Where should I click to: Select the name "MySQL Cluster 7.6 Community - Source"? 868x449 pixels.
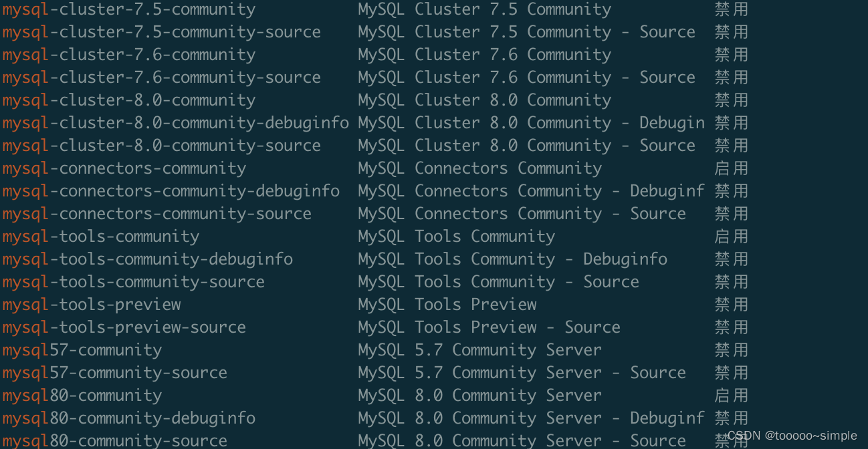click(x=526, y=78)
